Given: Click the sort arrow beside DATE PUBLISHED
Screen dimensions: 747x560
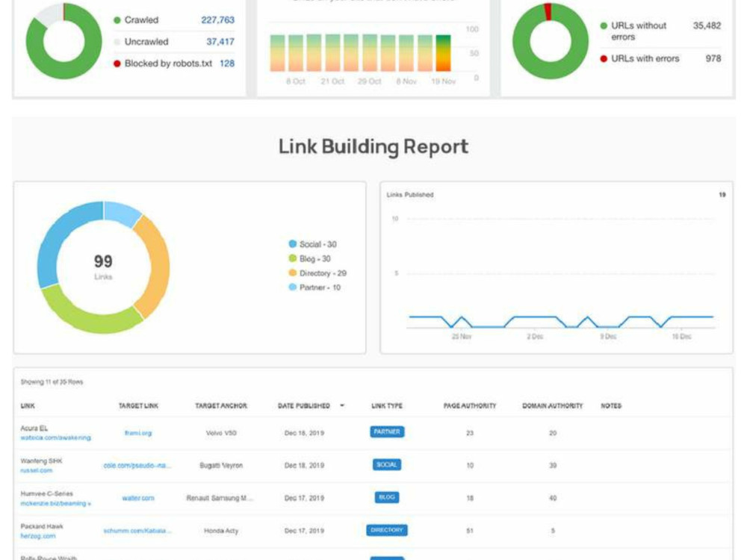Looking at the screenshot, I should [342, 405].
